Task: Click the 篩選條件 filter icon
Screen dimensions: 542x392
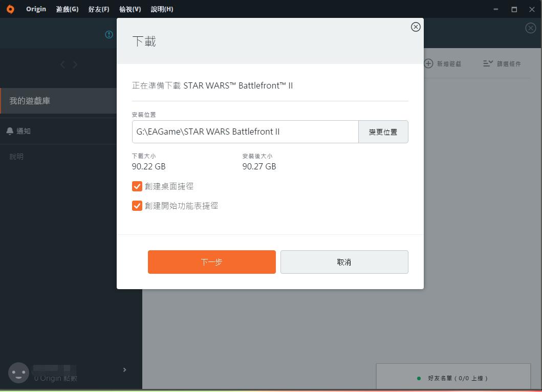Action: (x=487, y=63)
